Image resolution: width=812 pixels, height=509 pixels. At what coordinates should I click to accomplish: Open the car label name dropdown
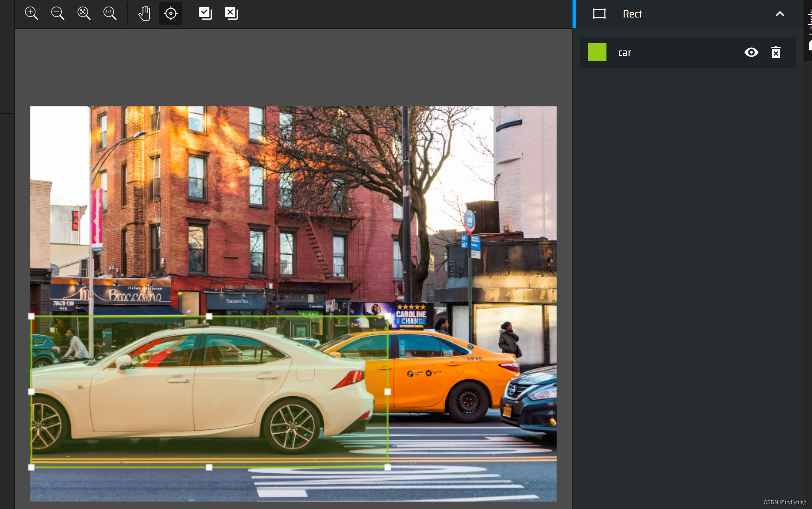click(x=625, y=53)
